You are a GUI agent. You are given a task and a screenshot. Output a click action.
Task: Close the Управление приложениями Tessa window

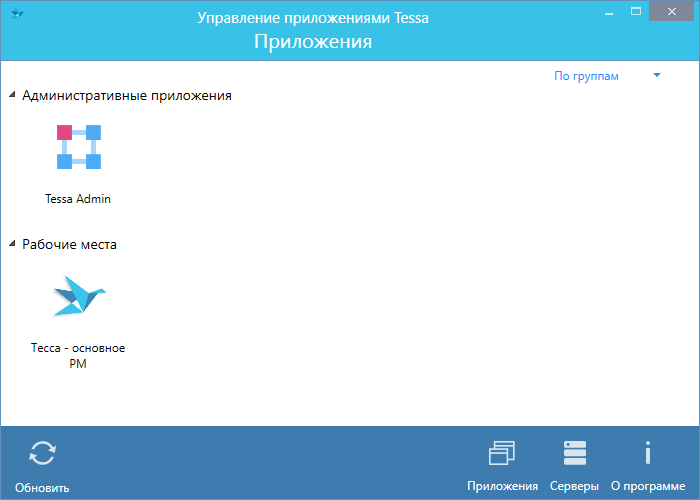(671, 12)
